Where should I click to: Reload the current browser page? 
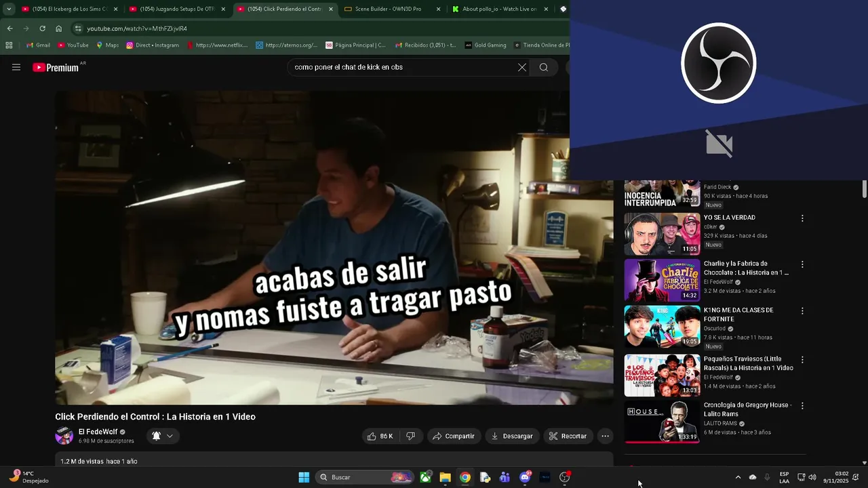coord(42,28)
